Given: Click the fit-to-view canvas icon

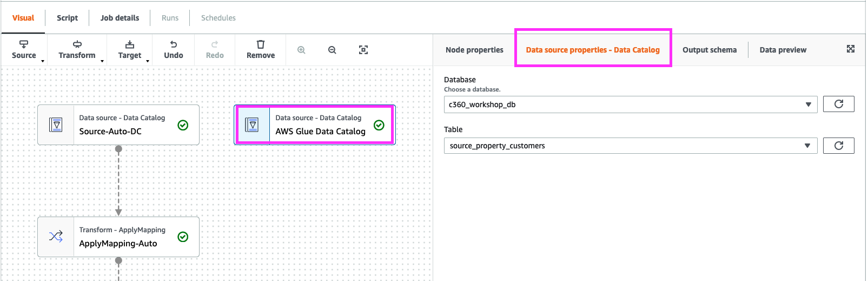Looking at the screenshot, I should (x=363, y=50).
